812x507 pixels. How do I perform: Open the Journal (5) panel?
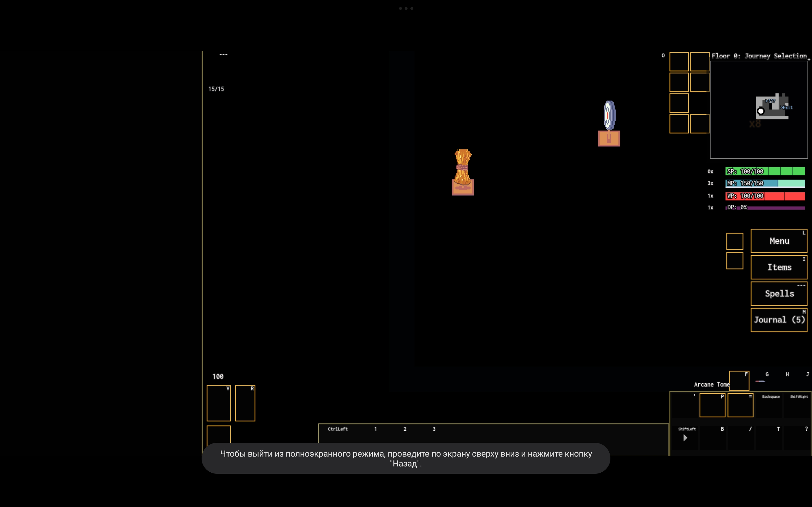click(x=779, y=320)
